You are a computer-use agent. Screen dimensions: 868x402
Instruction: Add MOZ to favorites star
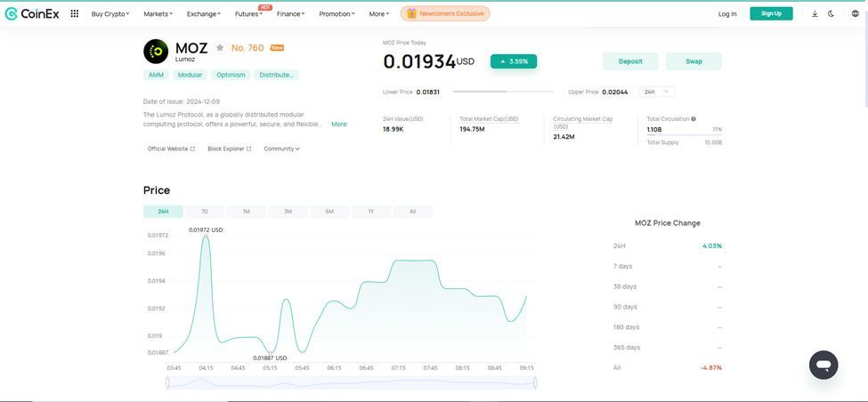tap(220, 47)
